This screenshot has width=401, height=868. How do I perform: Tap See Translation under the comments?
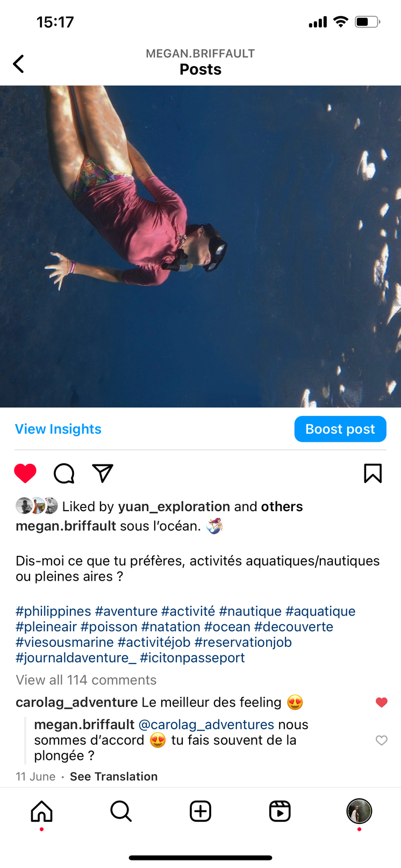point(114,777)
